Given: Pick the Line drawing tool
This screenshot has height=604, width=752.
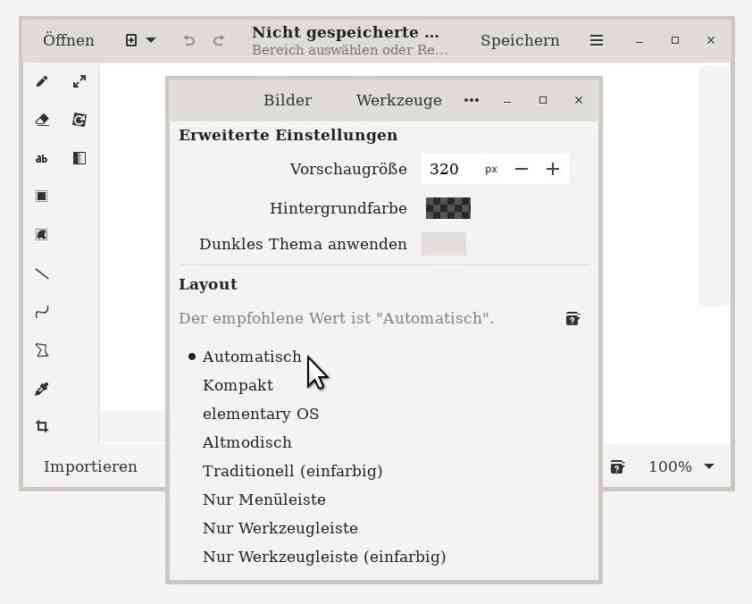Looking at the screenshot, I should [42, 273].
